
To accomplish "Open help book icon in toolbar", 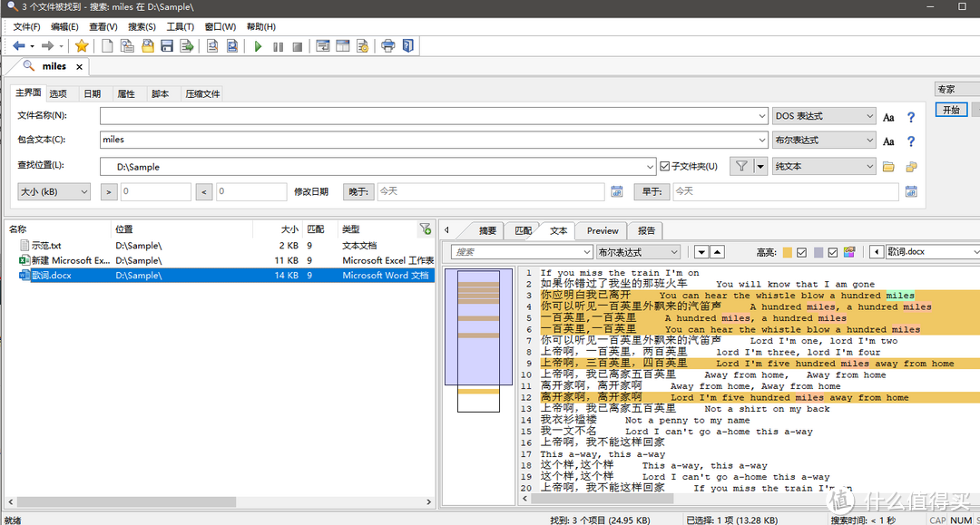I will click(x=408, y=45).
